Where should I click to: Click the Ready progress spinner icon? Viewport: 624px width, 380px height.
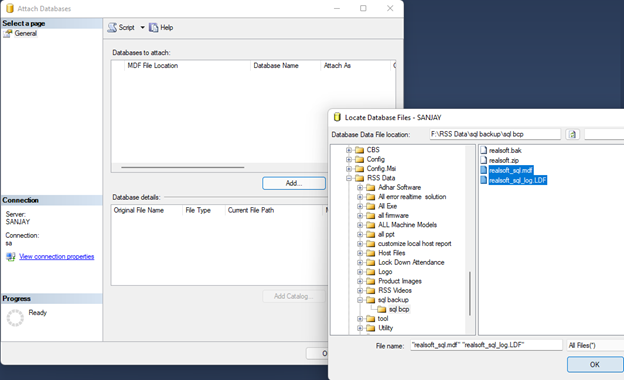tap(15, 318)
